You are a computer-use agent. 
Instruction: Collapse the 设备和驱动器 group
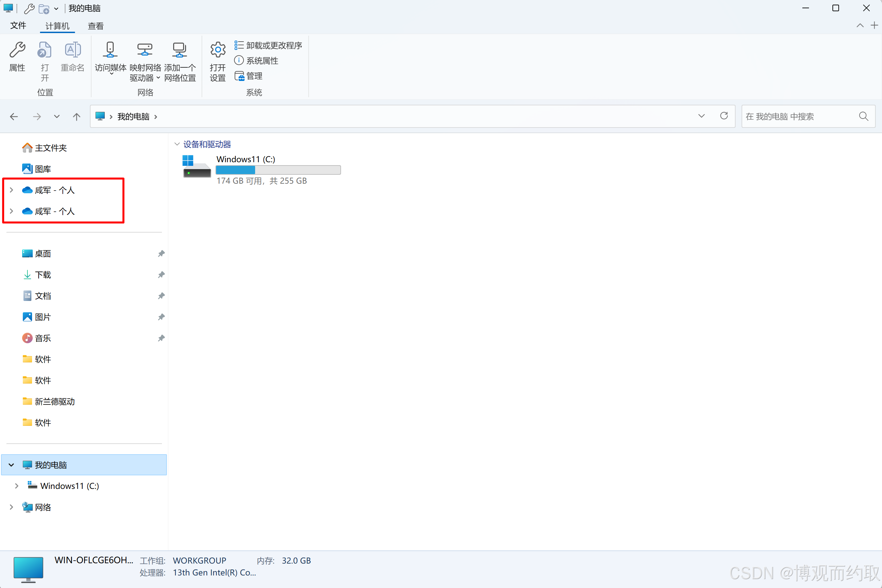coord(177,144)
